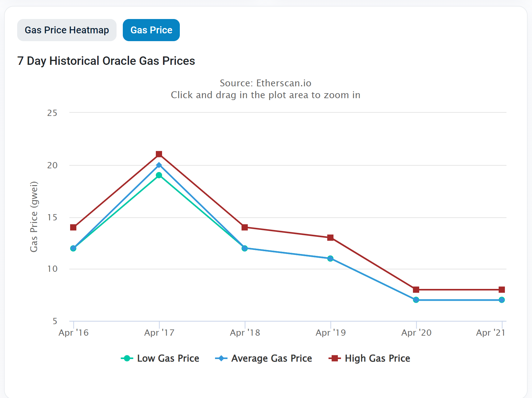Viewport: 532px width, 398px height.
Task: Select the red High Gas Price square at Apr '16
Action: (73, 227)
